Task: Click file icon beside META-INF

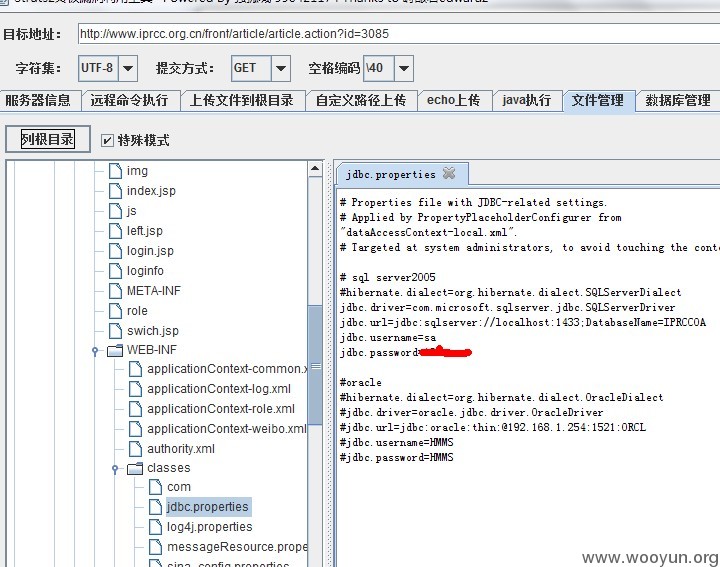Action: pyautogui.click(x=115, y=291)
